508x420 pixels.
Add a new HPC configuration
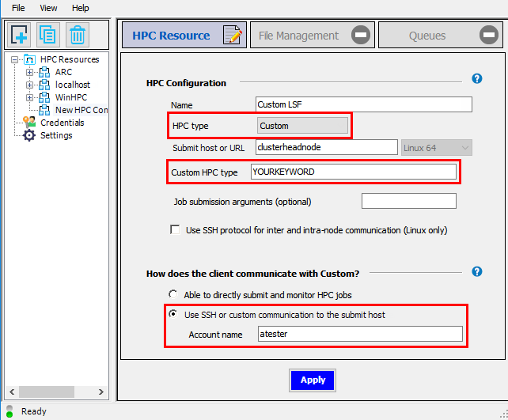(19, 34)
